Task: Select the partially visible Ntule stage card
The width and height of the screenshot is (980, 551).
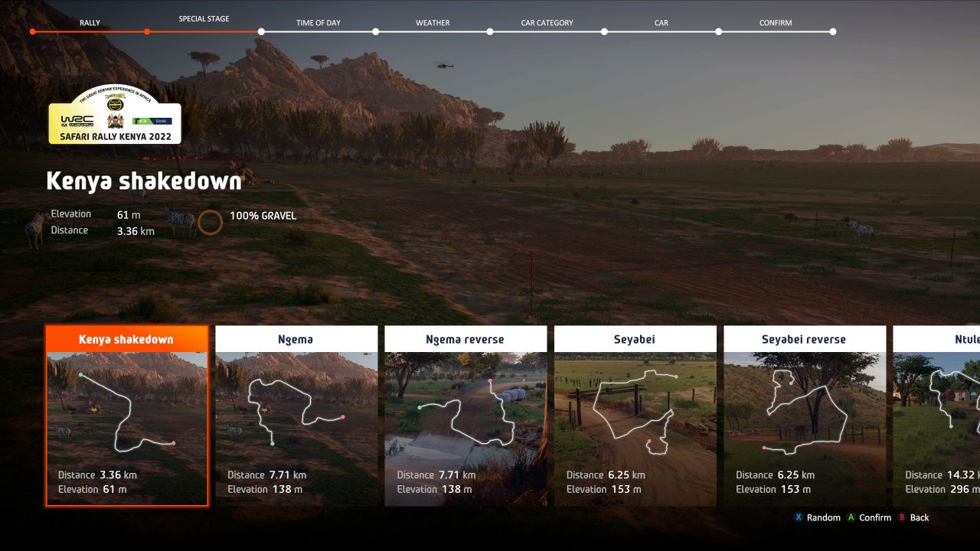Action: [936, 416]
